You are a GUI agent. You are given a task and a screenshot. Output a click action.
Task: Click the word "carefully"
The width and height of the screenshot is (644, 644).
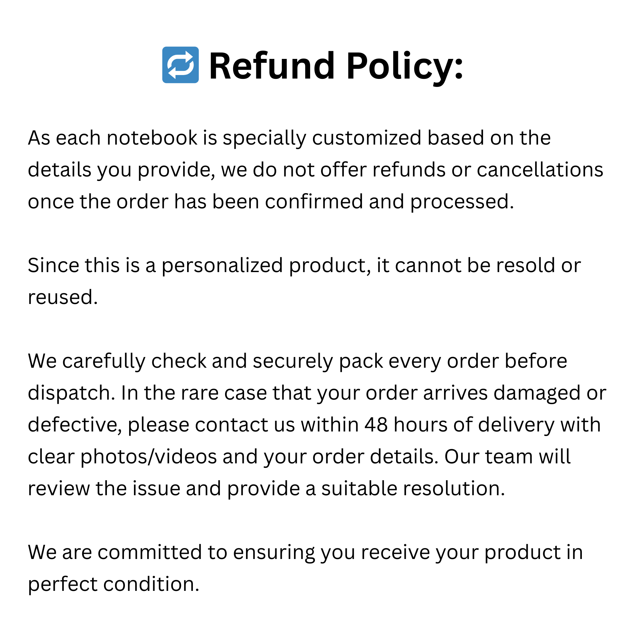click(x=104, y=361)
